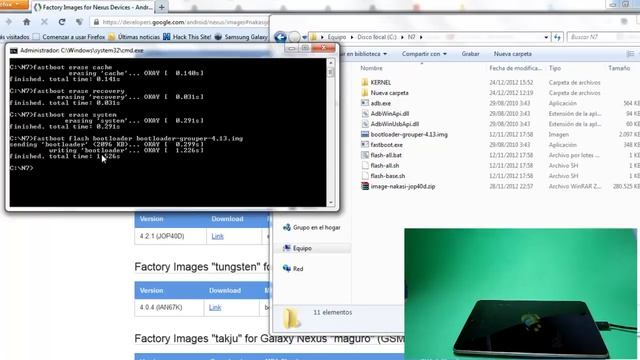This screenshot has width=640, height=360.
Task: Select the KERNEL folder icon
Action: coord(365,82)
